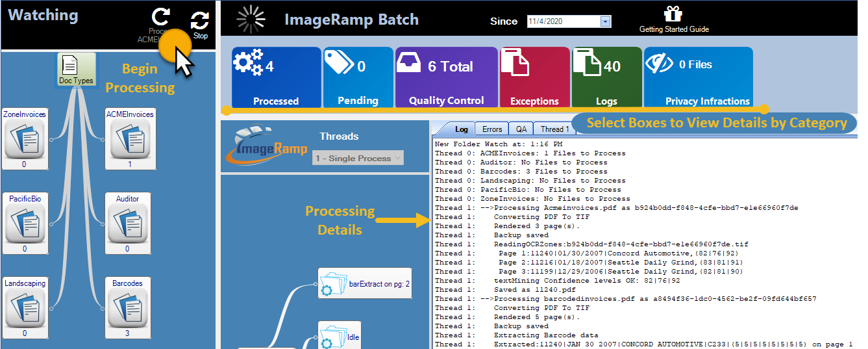The image size is (868, 349).
Task: Click the ACMEInvoices count value 1
Action: (130, 164)
